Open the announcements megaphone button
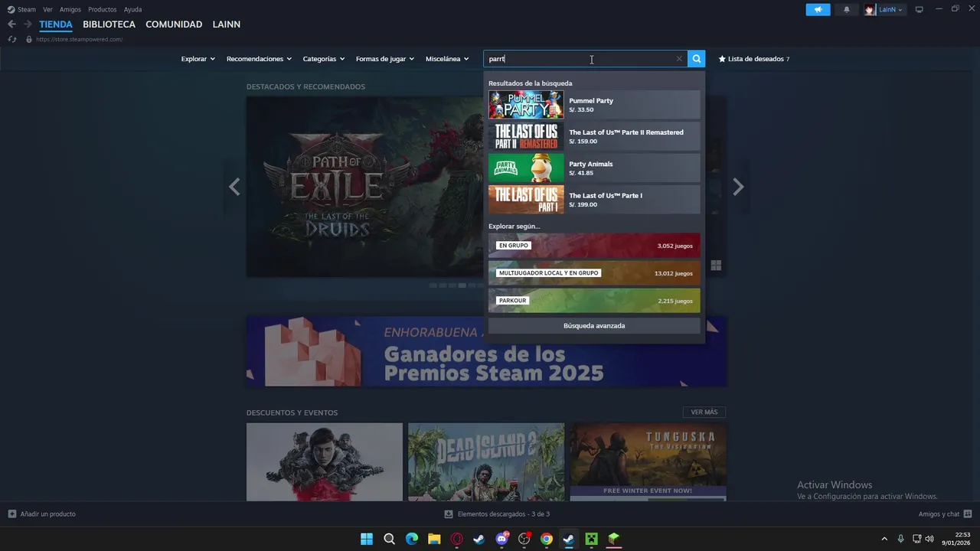Screen dimensions: 980x551 point(818,10)
